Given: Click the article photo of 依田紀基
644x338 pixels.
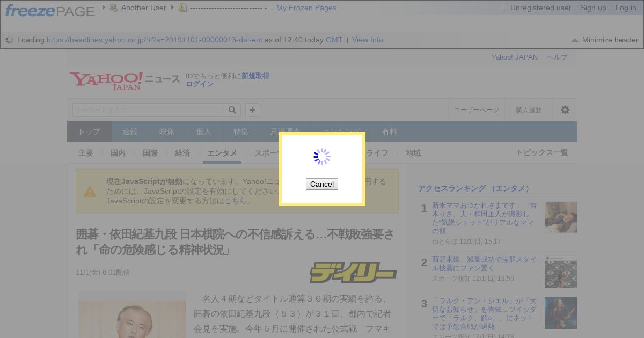Looking at the screenshot, I should click(131, 315).
